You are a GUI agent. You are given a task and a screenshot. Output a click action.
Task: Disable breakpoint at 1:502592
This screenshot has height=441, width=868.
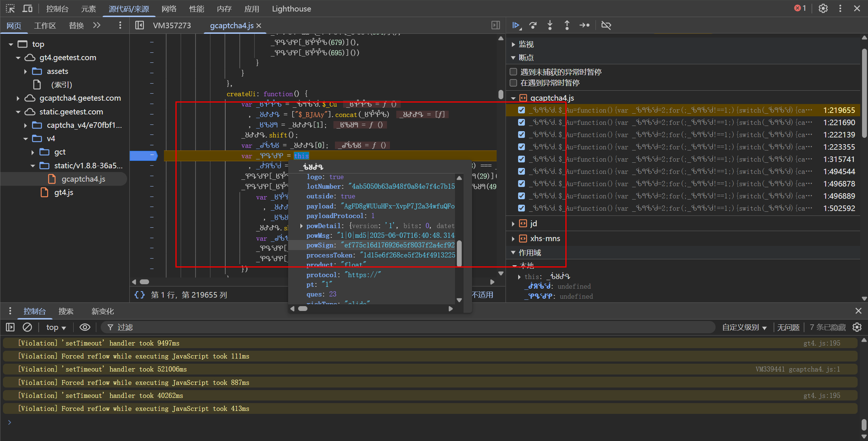pyautogui.click(x=522, y=208)
